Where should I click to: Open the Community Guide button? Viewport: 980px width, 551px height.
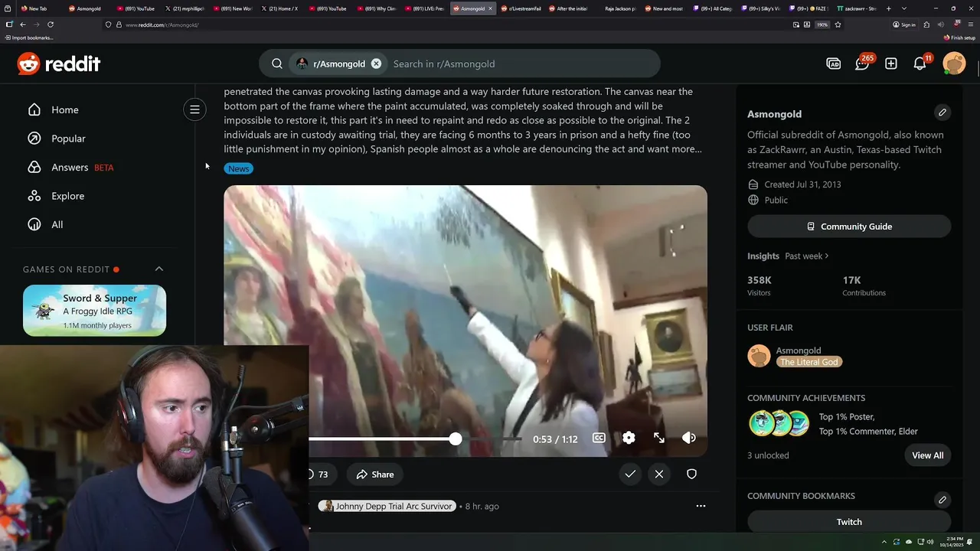849,227
